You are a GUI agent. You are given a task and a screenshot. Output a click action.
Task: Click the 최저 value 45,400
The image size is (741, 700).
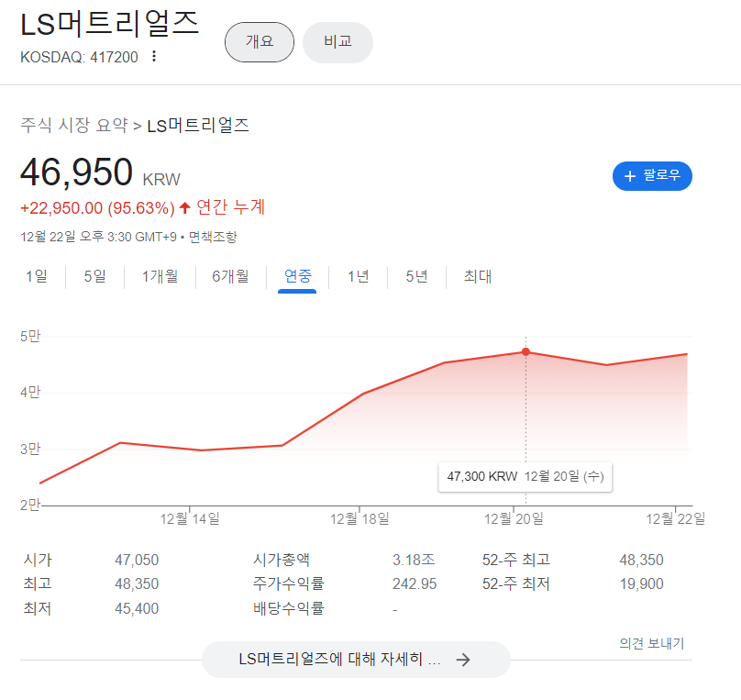137,608
